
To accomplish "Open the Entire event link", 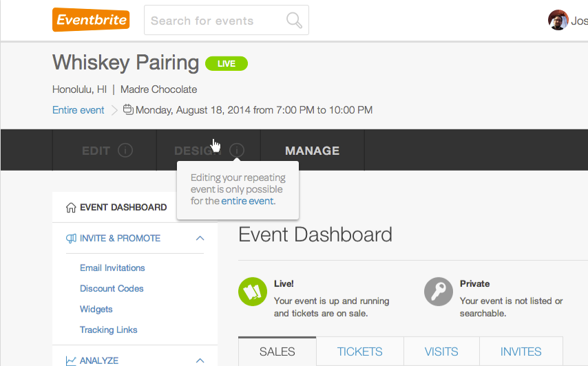I will (x=78, y=110).
